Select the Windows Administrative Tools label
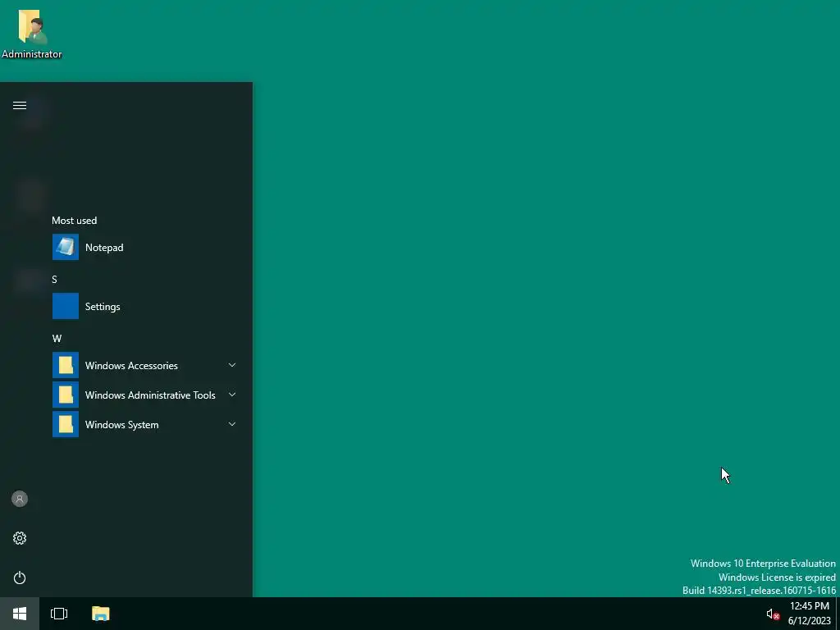This screenshot has height=630, width=840. pos(150,395)
